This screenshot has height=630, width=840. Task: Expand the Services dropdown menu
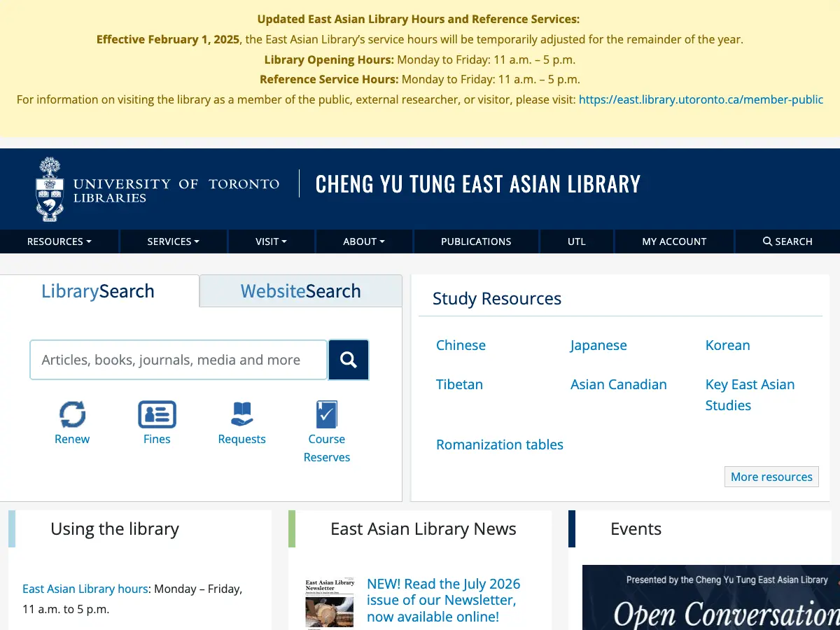point(174,241)
